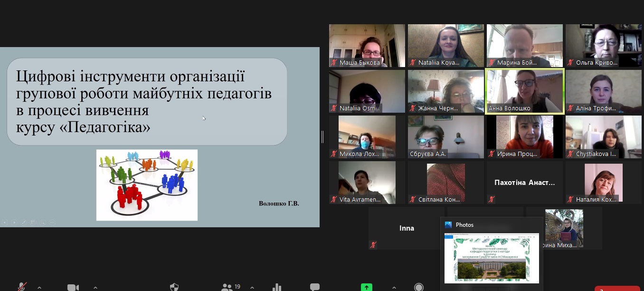The width and height of the screenshot is (644, 291).
Task: Click the Photos app icon in preview header
Action: coord(448,225)
